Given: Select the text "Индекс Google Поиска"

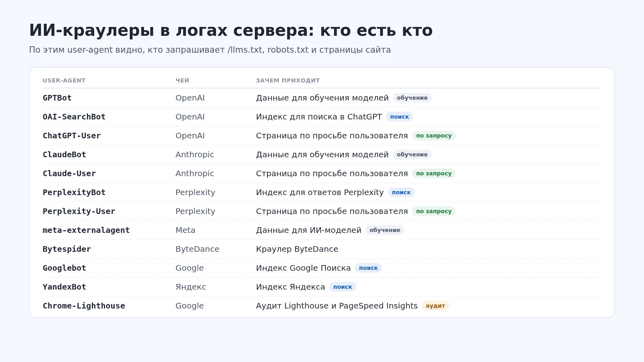Looking at the screenshot, I should pos(303,268).
